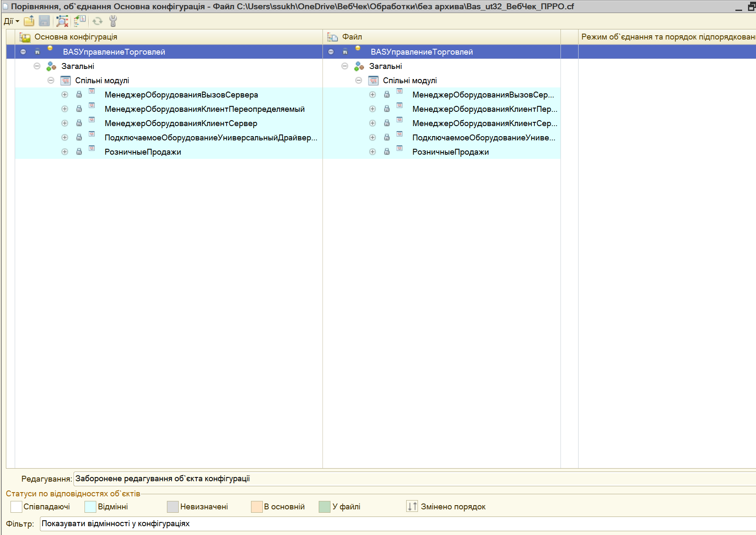Click the В основній peach color swatch
756x535 pixels.
tap(257, 507)
